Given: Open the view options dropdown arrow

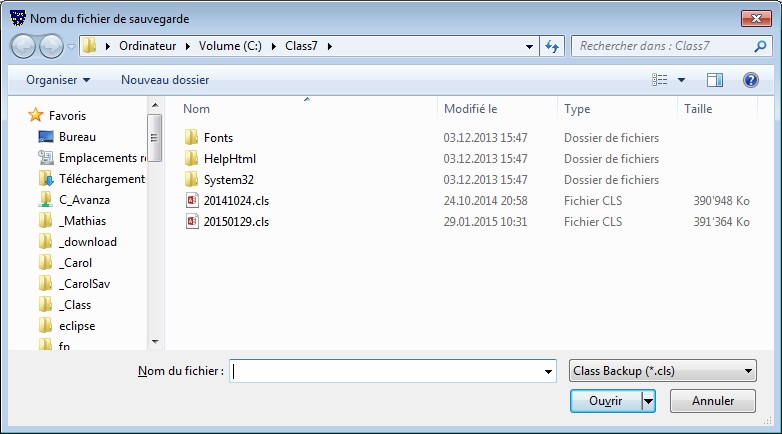Looking at the screenshot, I should [681, 80].
